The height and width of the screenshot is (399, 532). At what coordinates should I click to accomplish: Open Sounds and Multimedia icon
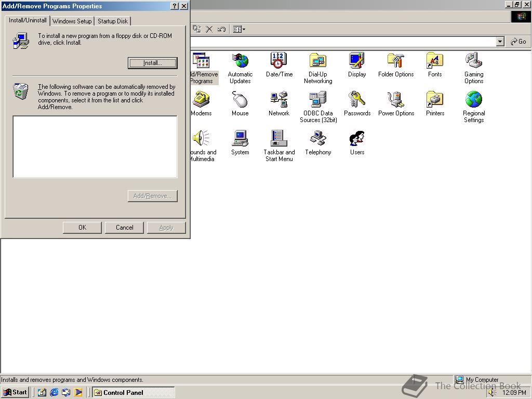click(203, 146)
